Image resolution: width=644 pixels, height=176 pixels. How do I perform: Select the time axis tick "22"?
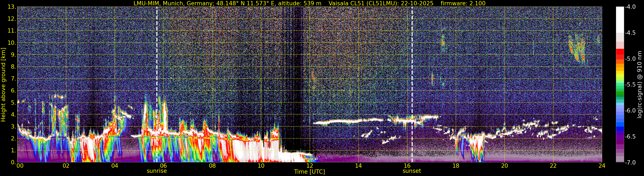point(553,166)
